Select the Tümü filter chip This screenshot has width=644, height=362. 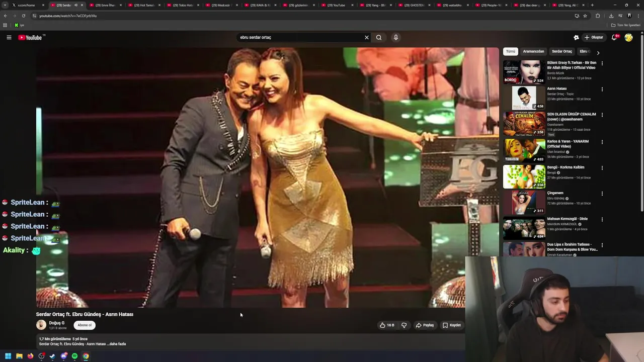pyautogui.click(x=511, y=51)
